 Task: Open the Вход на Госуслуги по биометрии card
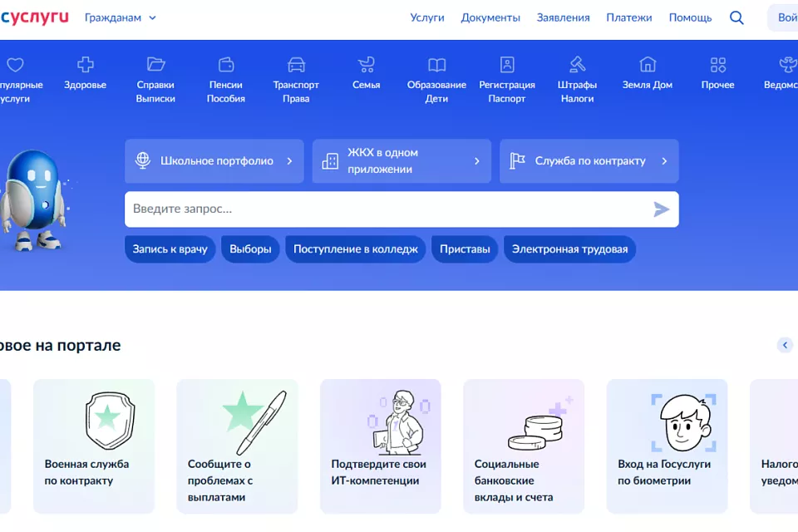tap(667, 446)
